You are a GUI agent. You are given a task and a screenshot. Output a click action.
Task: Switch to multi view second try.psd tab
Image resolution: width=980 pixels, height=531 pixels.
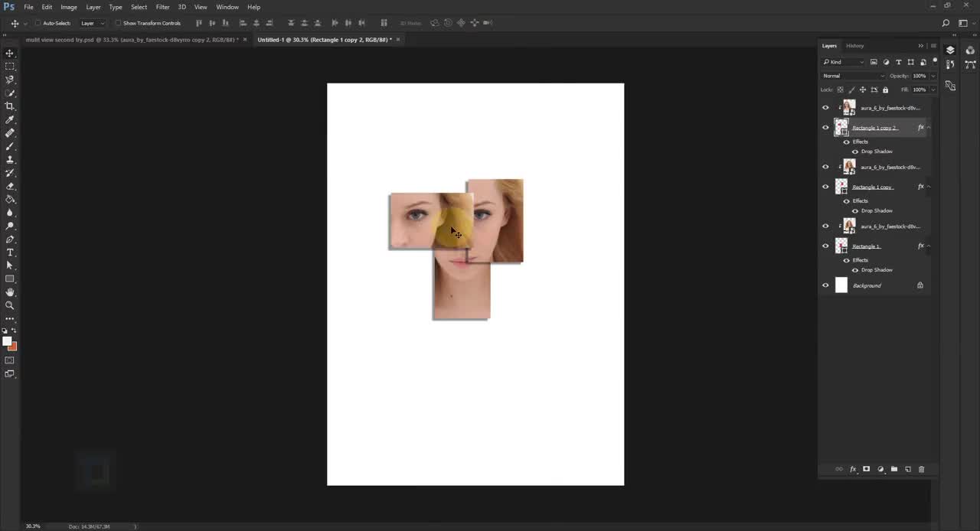(132, 40)
